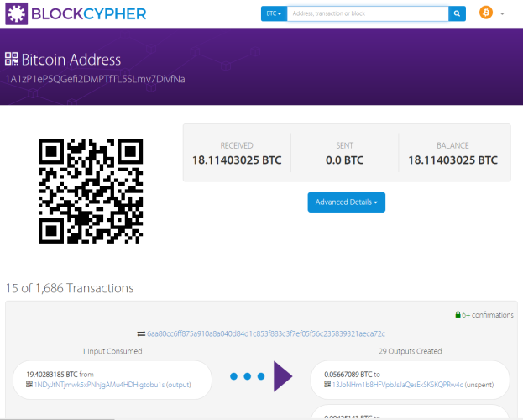Click the Balance 18.11403025 BTC value
This screenshot has width=523, height=420.
pyautogui.click(x=453, y=160)
